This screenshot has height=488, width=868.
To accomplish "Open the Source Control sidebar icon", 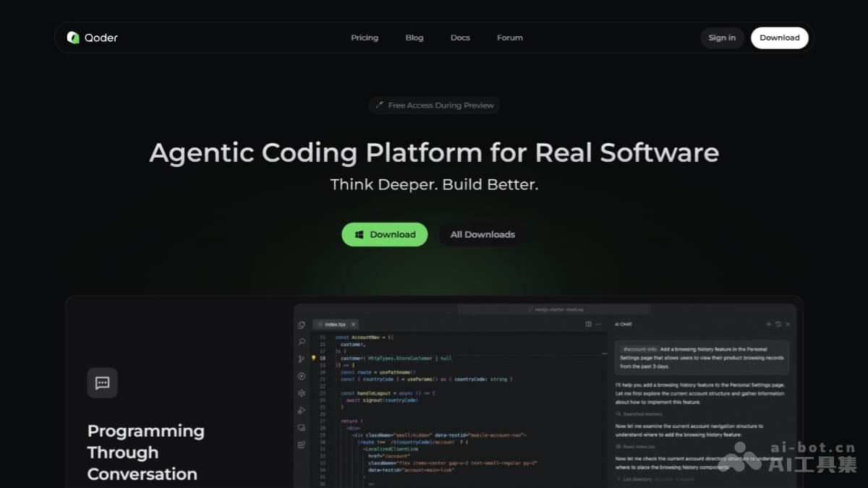I will (x=302, y=358).
